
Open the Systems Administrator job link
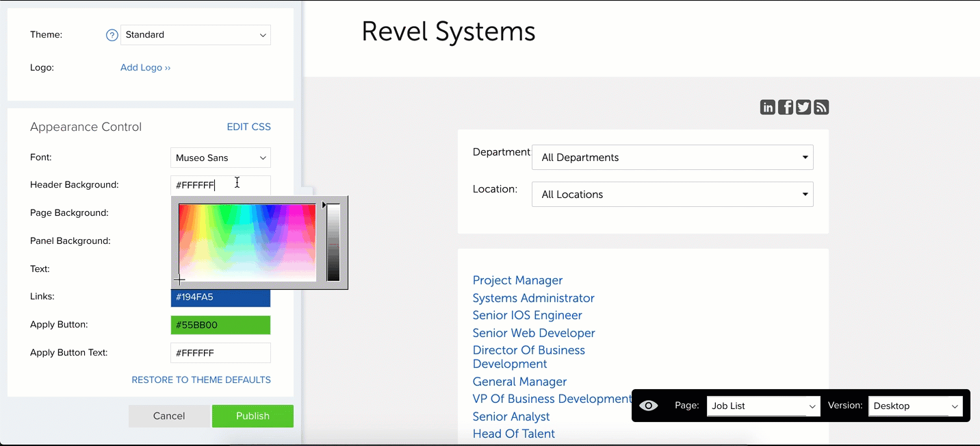click(x=534, y=298)
